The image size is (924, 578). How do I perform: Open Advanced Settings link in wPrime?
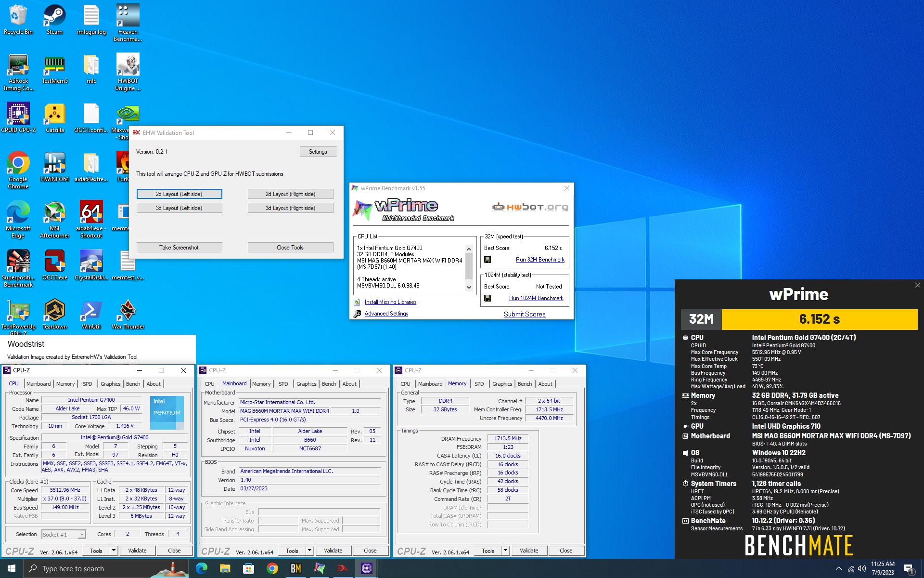[386, 314]
